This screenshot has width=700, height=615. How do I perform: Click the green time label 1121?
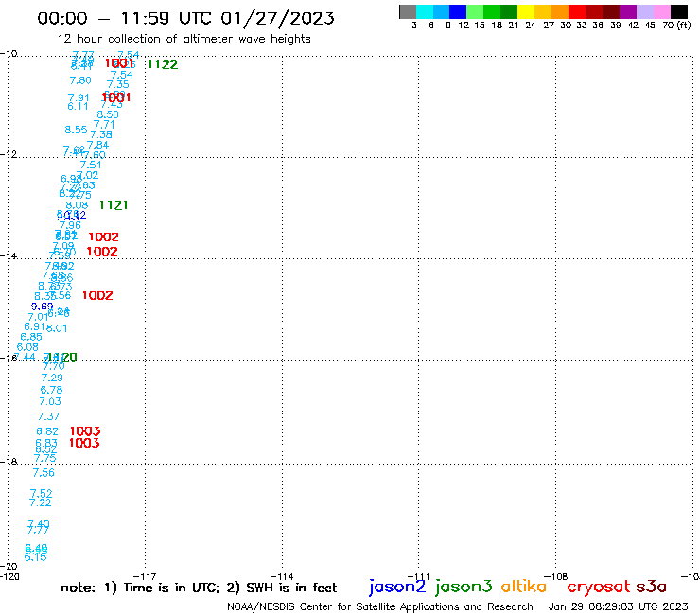[x=114, y=205]
